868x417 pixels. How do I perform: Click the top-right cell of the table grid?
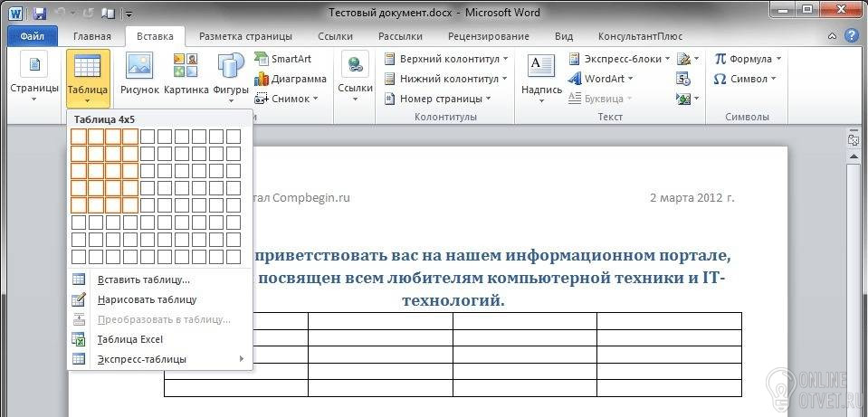coord(234,137)
